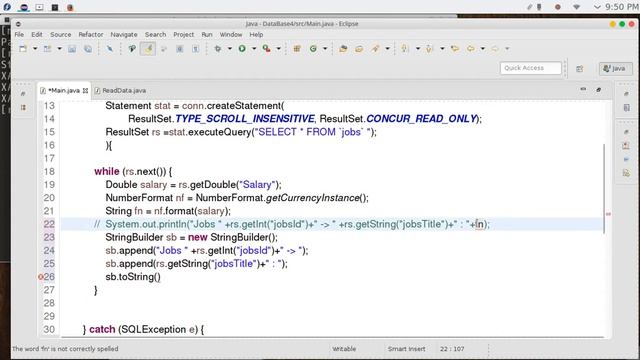Click the editor vertical scrollbar
This screenshot has width=640, height=360.
click(x=604, y=189)
